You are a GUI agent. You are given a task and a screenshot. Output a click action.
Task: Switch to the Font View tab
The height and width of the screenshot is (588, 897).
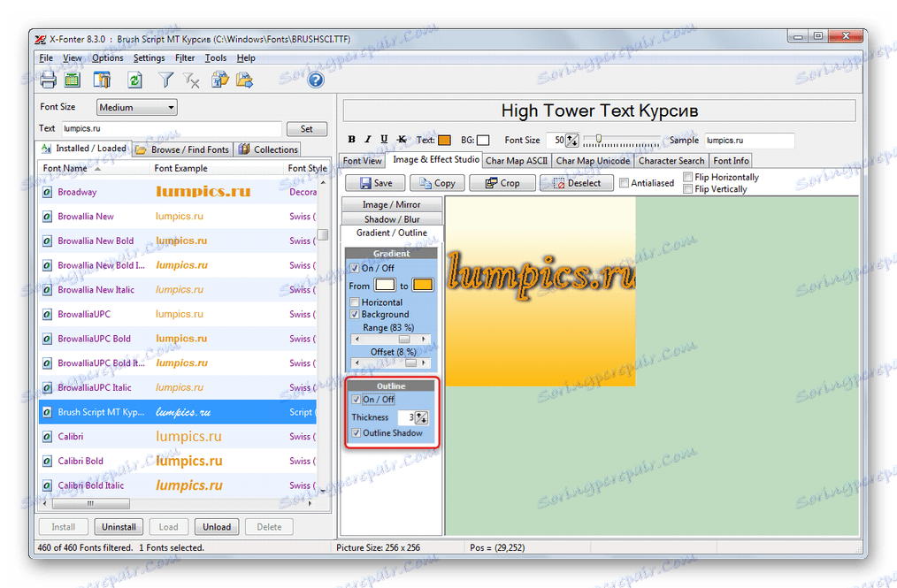(x=363, y=161)
